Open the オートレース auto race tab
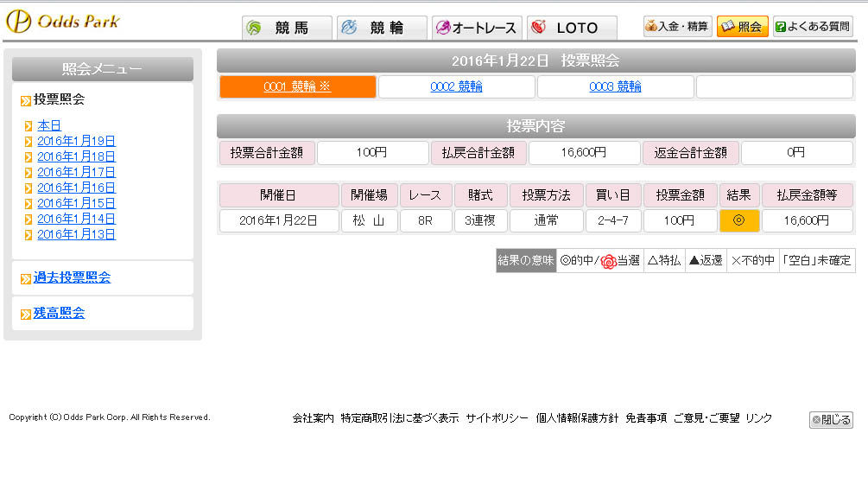 coord(477,28)
